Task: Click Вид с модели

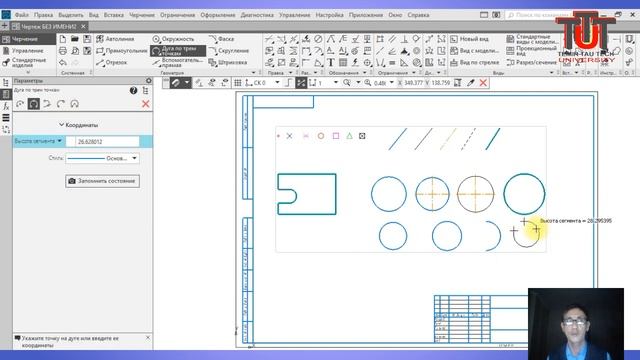Action: pos(474,51)
